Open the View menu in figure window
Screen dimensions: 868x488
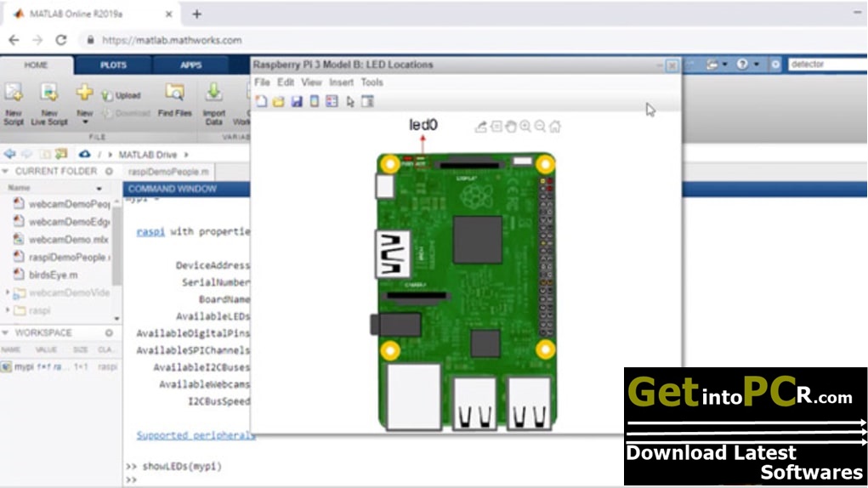(311, 82)
